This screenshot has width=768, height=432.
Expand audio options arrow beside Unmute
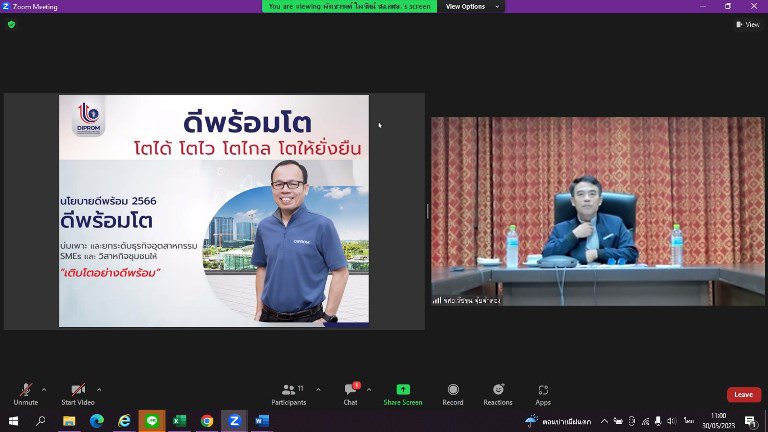pyautogui.click(x=44, y=390)
